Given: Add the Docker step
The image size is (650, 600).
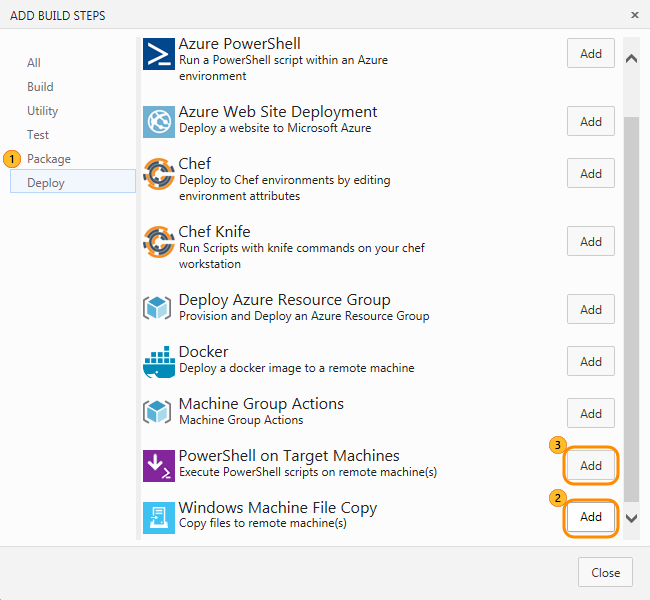Looking at the screenshot, I should pyautogui.click(x=591, y=361).
